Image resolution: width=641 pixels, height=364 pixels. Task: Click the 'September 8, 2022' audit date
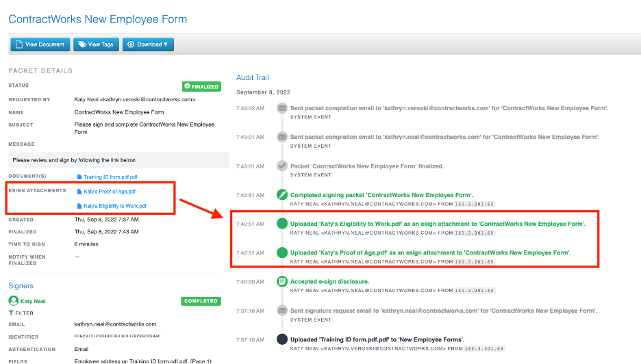pos(263,92)
